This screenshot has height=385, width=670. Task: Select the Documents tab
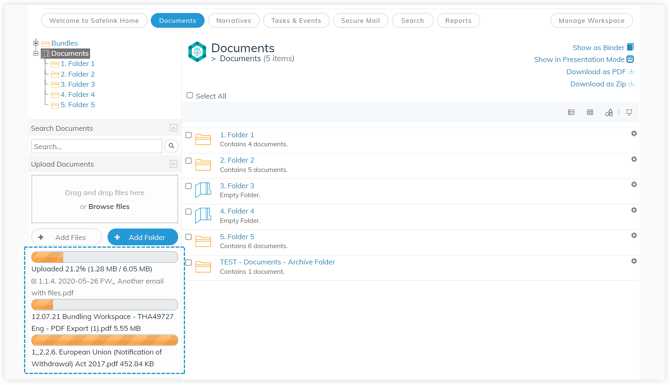pyautogui.click(x=177, y=21)
